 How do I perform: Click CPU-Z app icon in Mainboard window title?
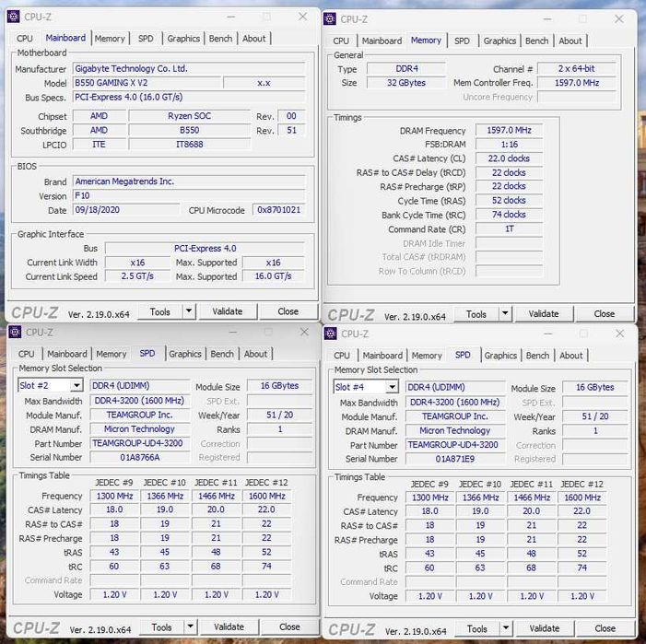(x=13, y=17)
